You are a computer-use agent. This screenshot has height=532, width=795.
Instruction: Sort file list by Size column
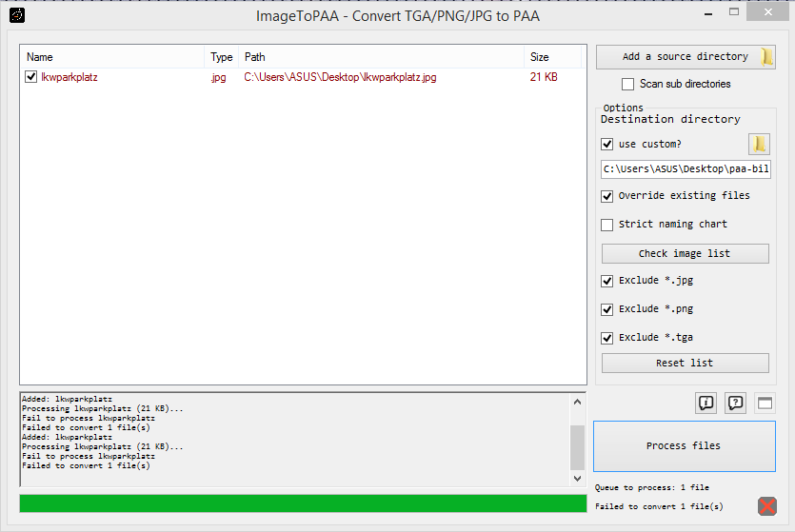tap(552, 57)
